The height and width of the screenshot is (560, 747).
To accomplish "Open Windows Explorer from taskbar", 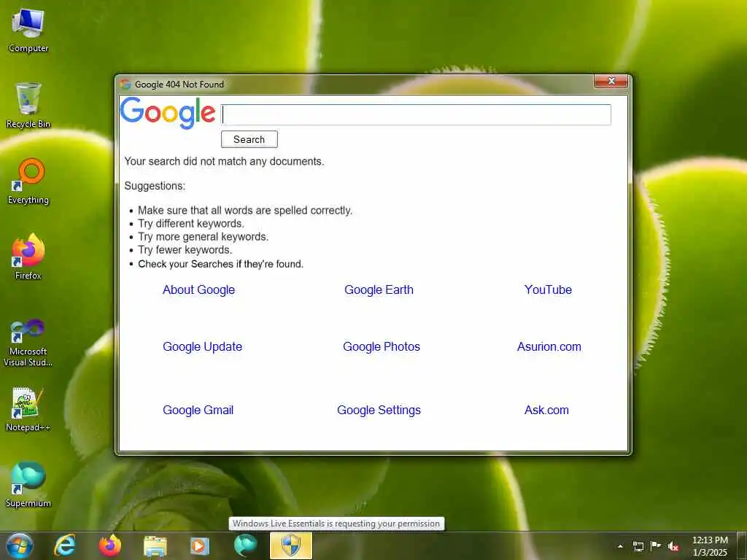I will pyautogui.click(x=155, y=546).
